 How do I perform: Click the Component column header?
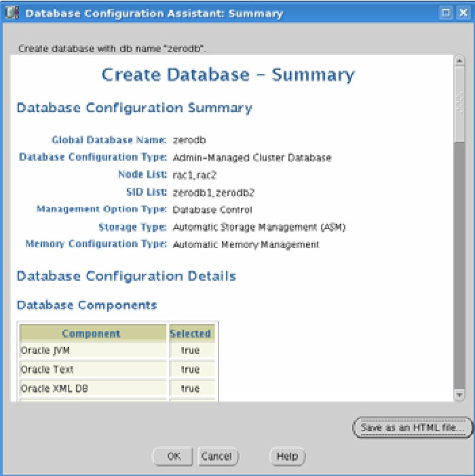[x=92, y=334]
